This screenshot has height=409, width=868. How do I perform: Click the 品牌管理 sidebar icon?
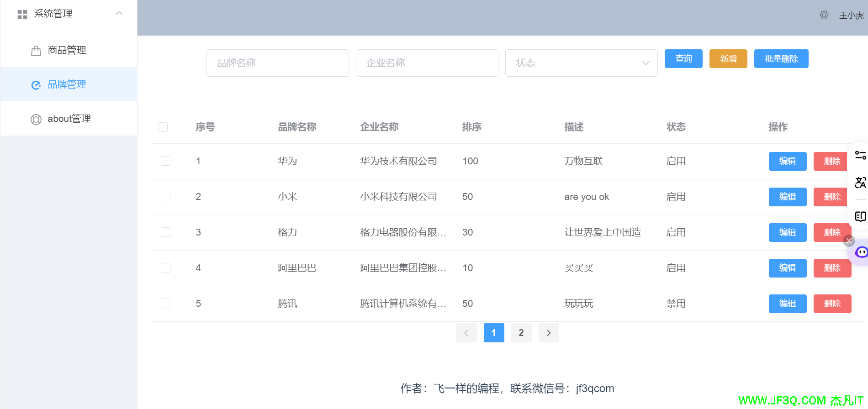point(36,85)
